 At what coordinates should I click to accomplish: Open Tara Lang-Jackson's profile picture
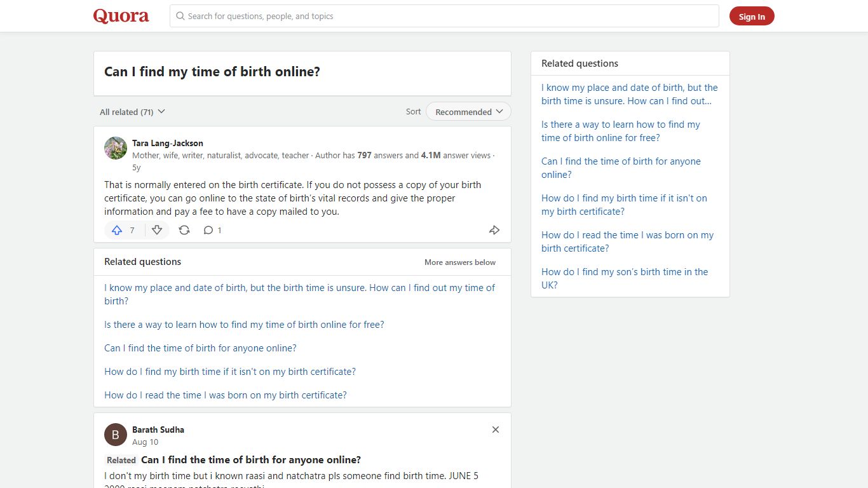pos(116,148)
